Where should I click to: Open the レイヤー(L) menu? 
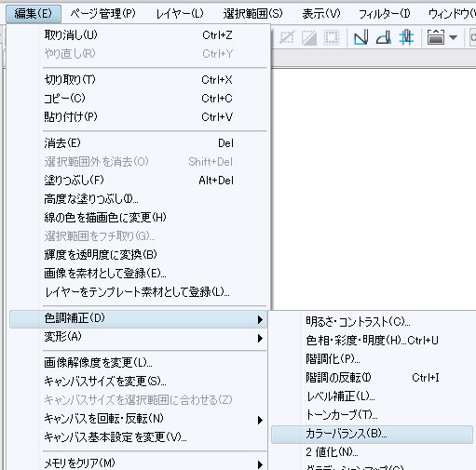180,14
